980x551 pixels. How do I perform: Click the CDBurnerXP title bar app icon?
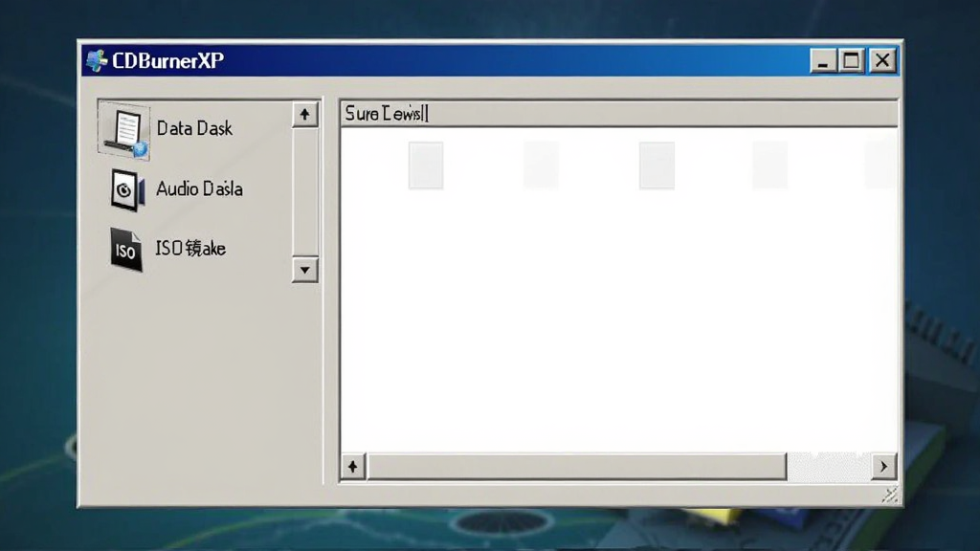click(x=97, y=60)
